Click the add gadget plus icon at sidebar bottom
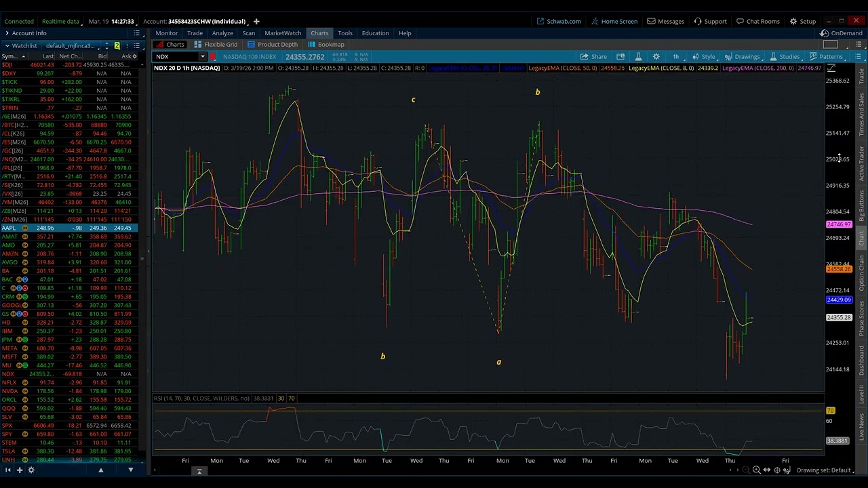 20,470
